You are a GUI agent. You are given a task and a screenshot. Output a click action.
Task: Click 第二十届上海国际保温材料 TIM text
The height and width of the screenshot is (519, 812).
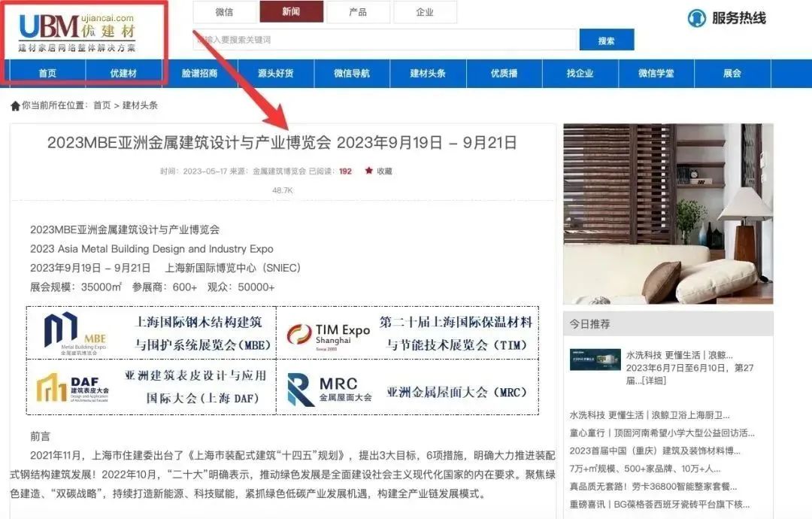[x=456, y=333]
